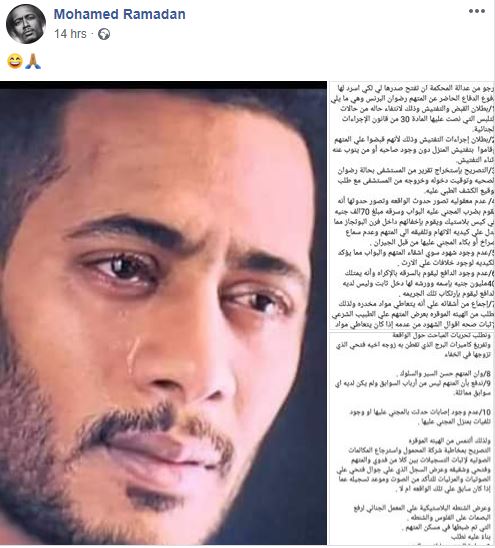Click the laughing face emoji
495x548 pixels.
[x=15, y=62]
